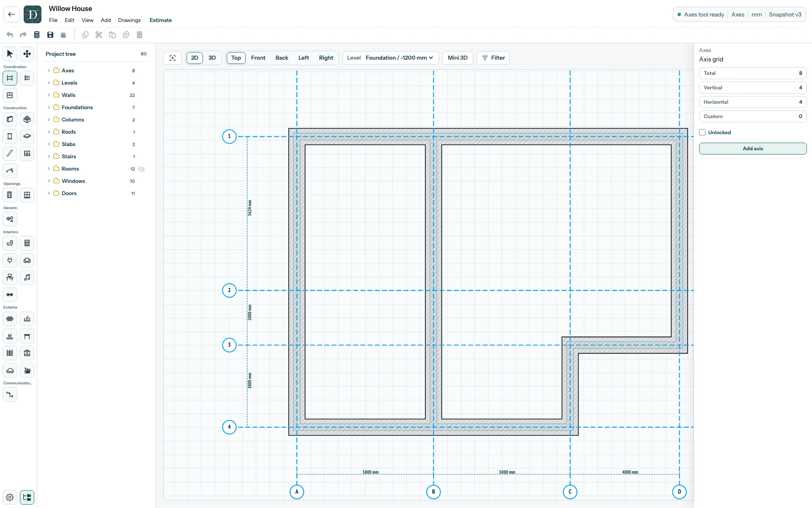Image resolution: width=812 pixels, height=508 pixels.
Task: Click the undo arrow icon
Action: click(10, 35)
